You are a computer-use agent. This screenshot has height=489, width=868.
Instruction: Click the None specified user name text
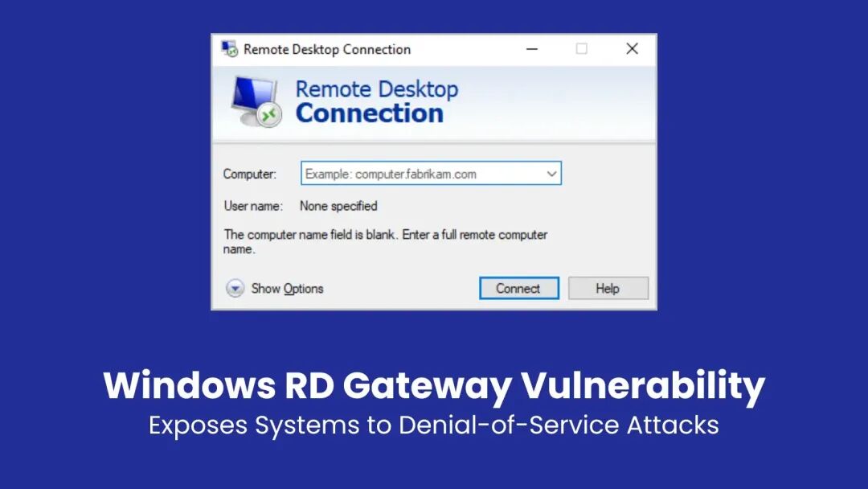tap(338, 206)
